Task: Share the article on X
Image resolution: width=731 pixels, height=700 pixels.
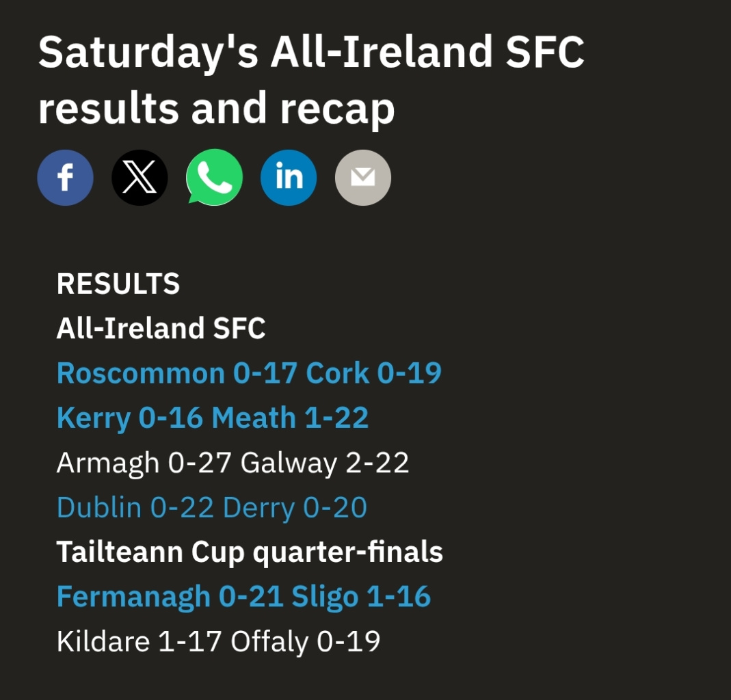Action: pos(139,178)
